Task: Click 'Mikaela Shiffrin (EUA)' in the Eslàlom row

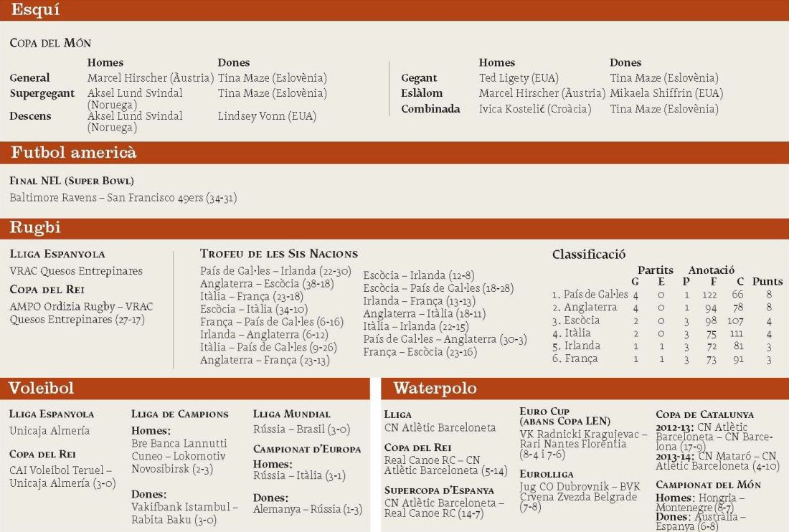Action: click(666, 93)
